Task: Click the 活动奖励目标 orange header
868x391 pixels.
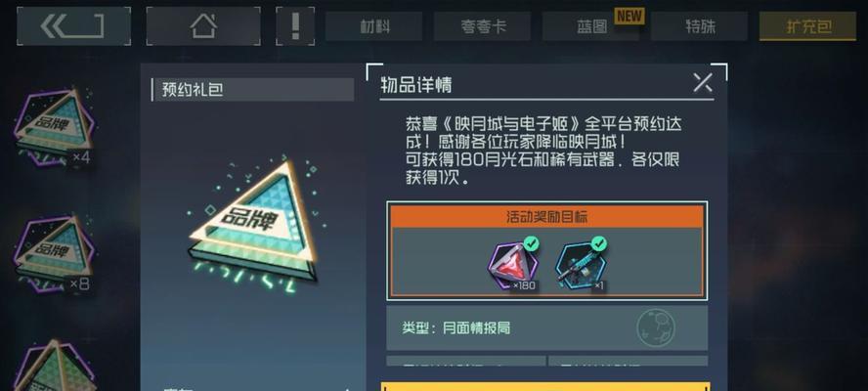Action: [x=547, y=217]
